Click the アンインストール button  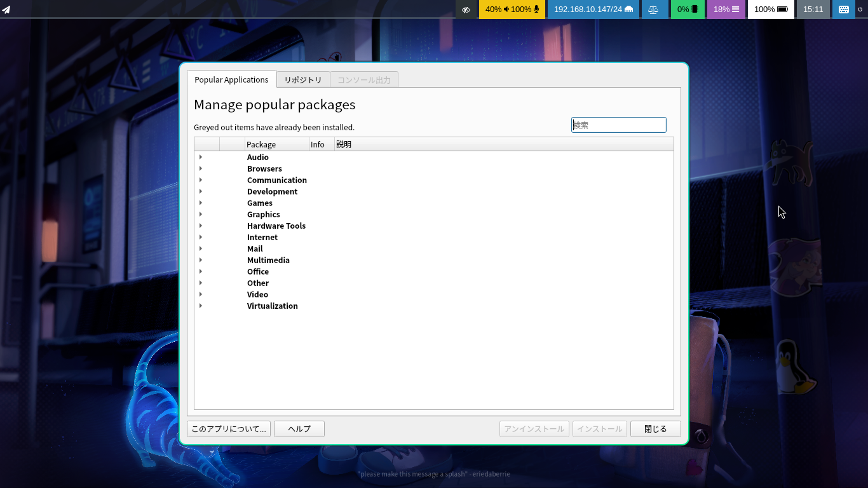pos(534,429)
